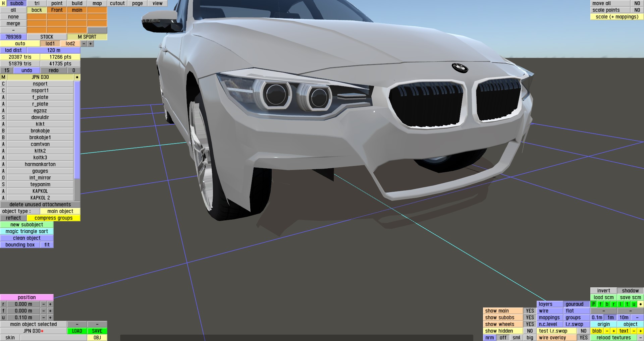Toggle show wheels YES setting

[530, 324]
